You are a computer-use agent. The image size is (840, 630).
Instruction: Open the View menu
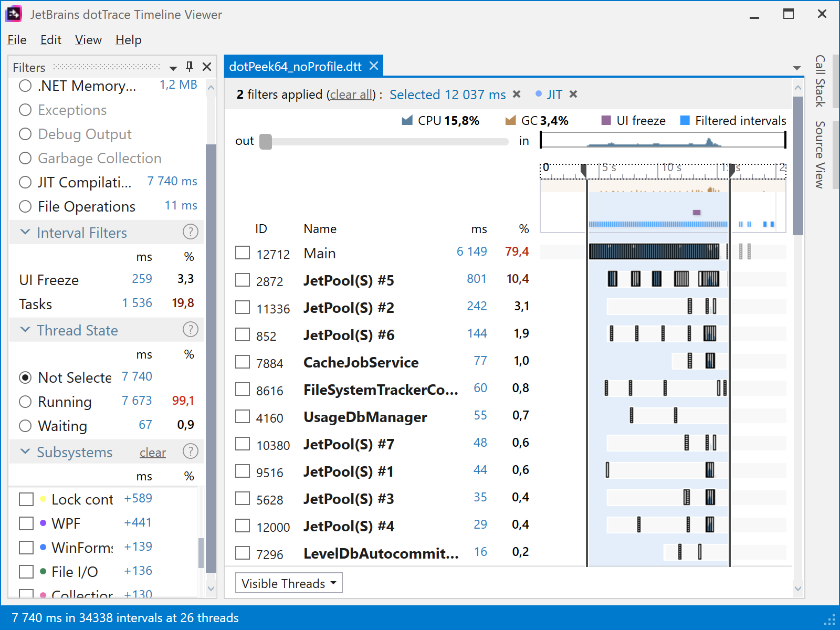tap(88, 40)
